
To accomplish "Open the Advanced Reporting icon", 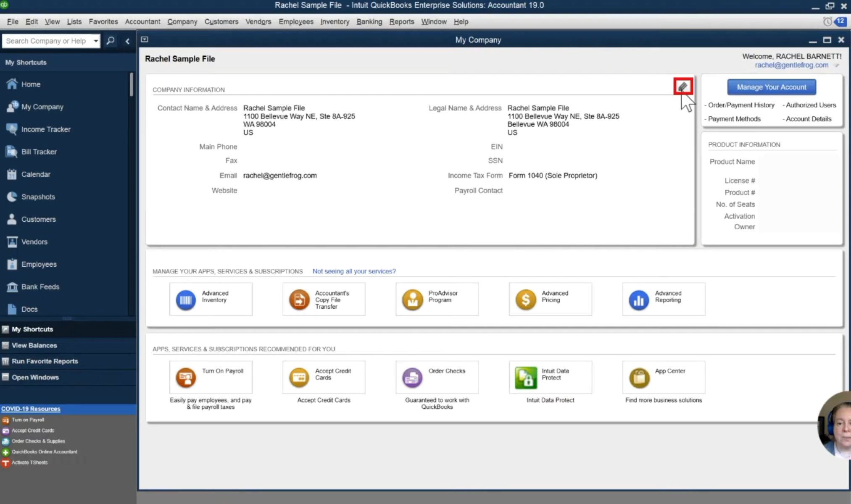I will click(638, 299).
